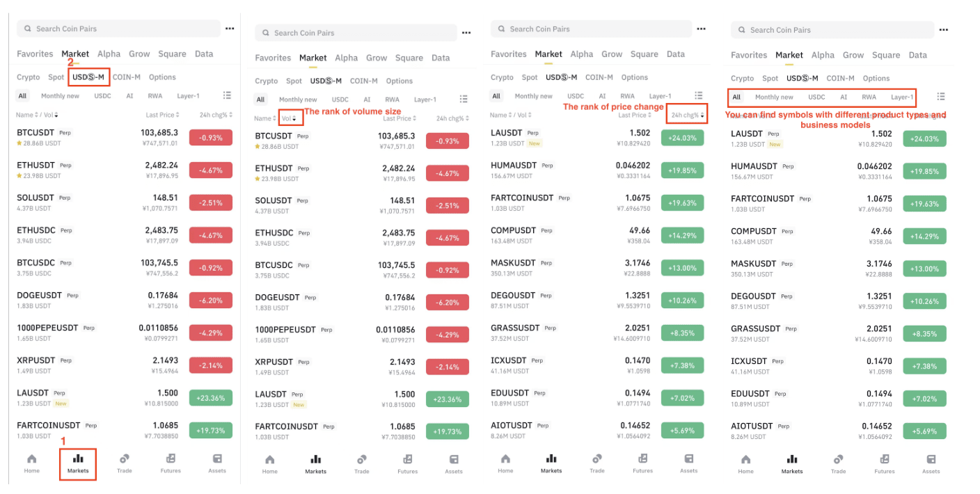Enable the Monthly new filter
Viewport: 980px width, 494px height.
coord(60,95)
